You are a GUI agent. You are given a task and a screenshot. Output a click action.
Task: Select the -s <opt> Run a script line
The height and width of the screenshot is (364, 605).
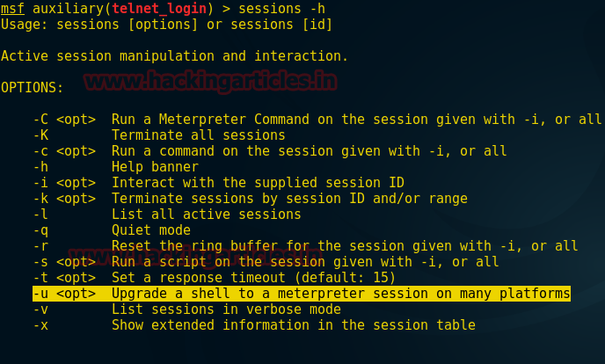(266, 262)
